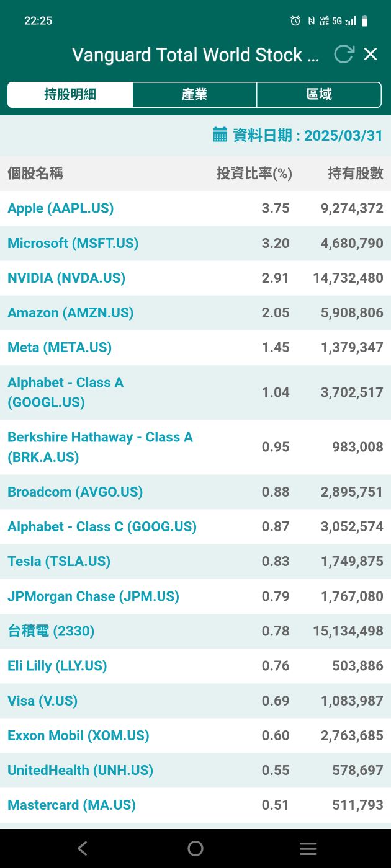The width and height of the screenshot is (391, 868).
Task: Switch to the 區域 tab
Action: (319, 95)
